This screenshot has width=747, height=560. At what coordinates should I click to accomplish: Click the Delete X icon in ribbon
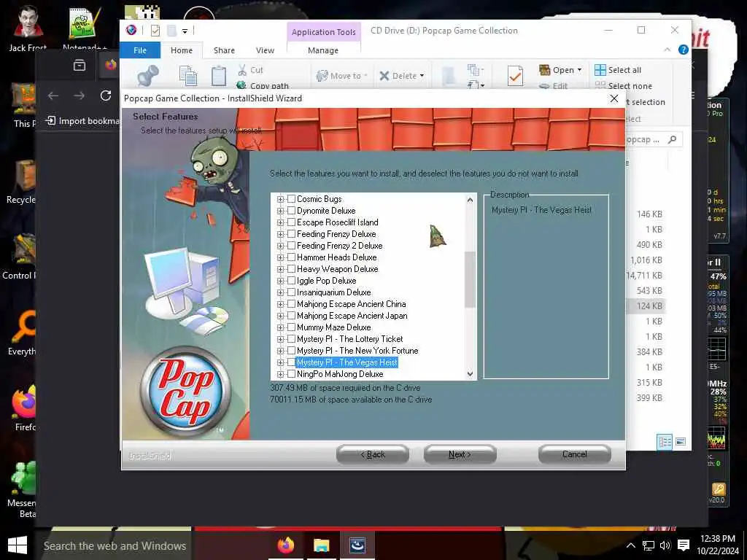click(384, 76)
